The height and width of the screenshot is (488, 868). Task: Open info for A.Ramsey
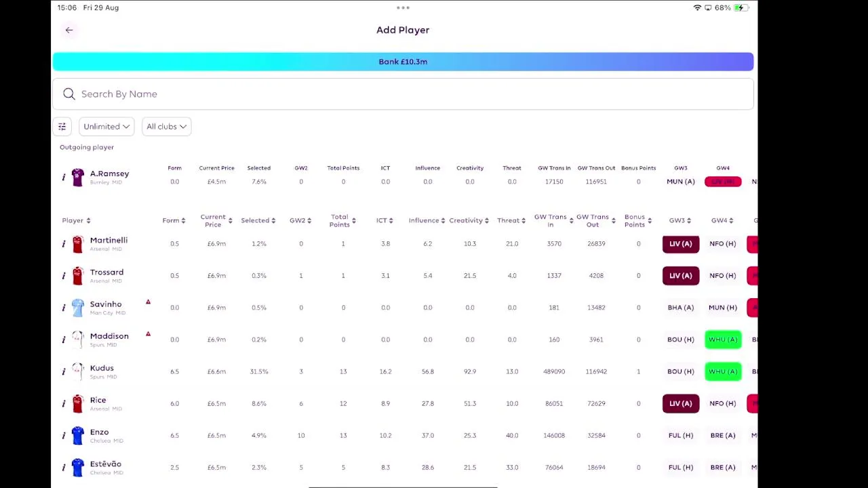[64, 178]
